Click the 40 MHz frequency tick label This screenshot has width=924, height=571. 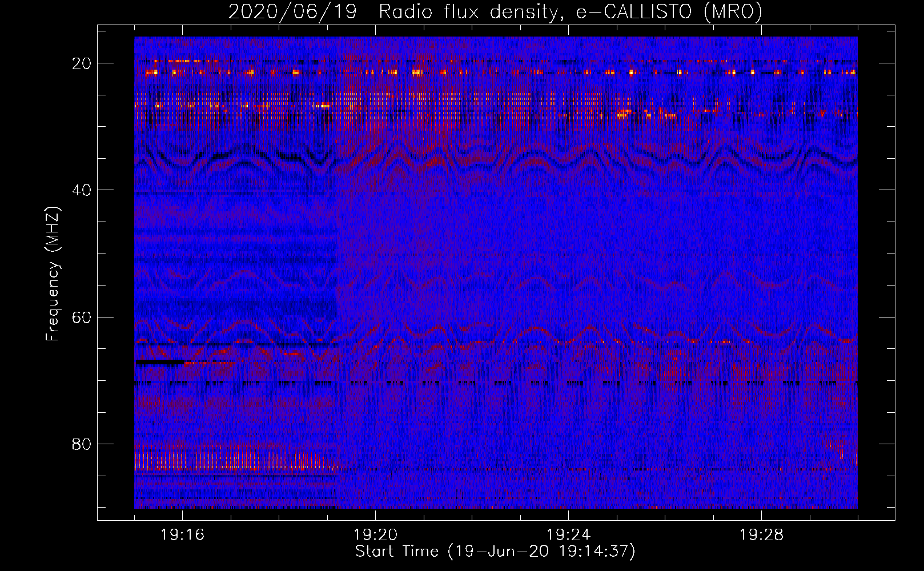pyautogui.click(x=82, y=190)
